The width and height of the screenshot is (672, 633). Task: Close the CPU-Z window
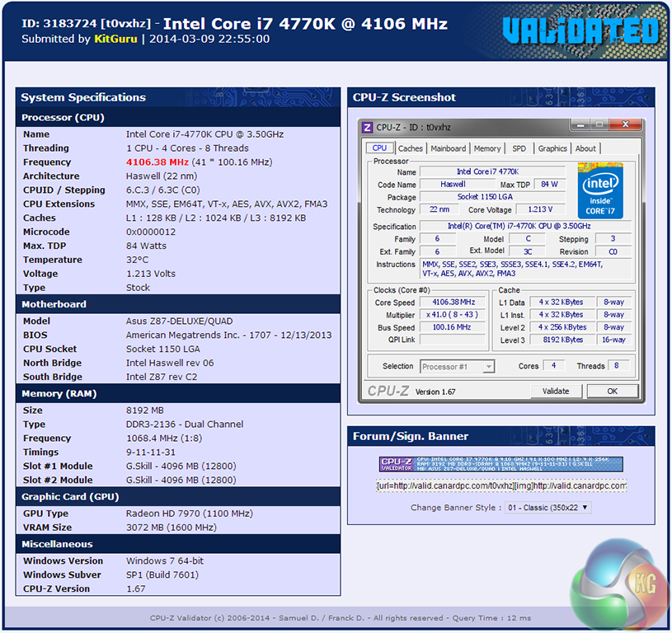(625, 124)
